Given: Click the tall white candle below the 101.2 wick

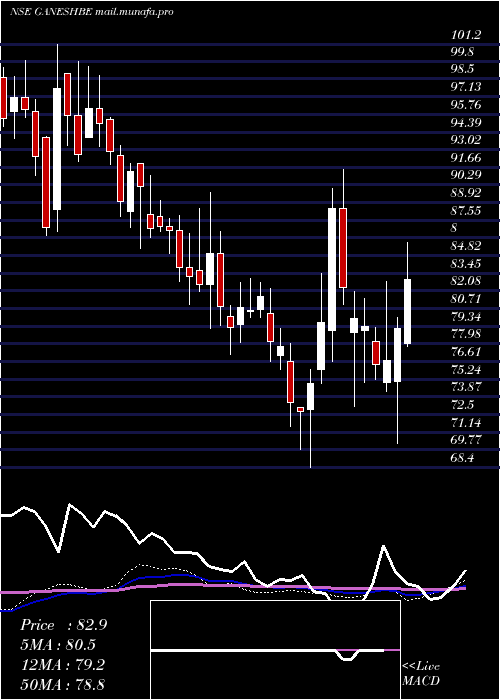Looking at the screenshot, I should [x=57, y=149].
